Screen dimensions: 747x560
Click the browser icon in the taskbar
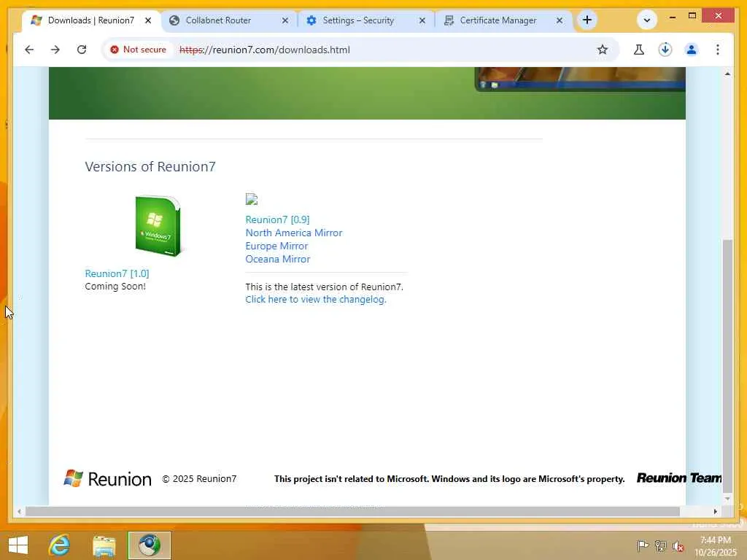[149, 545]
